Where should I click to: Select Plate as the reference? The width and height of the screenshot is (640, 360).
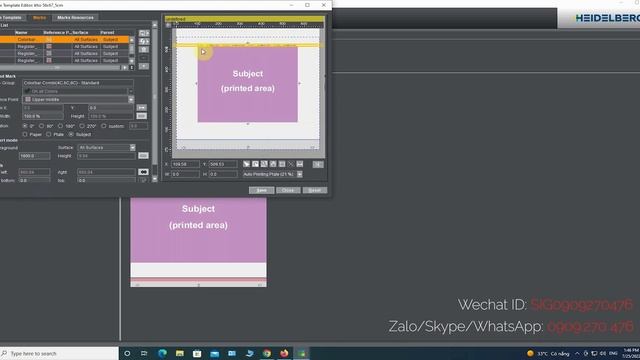(49, 134)
